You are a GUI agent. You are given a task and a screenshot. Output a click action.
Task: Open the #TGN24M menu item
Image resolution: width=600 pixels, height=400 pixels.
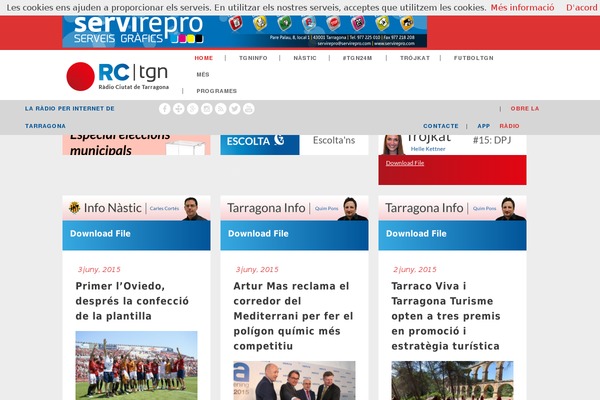point(357,58)
